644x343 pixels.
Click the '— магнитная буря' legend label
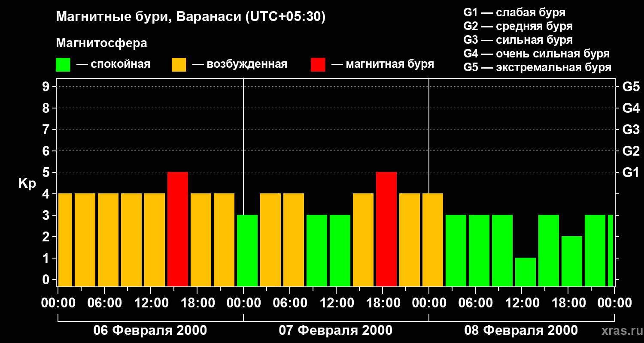click(x=383, y=64)
